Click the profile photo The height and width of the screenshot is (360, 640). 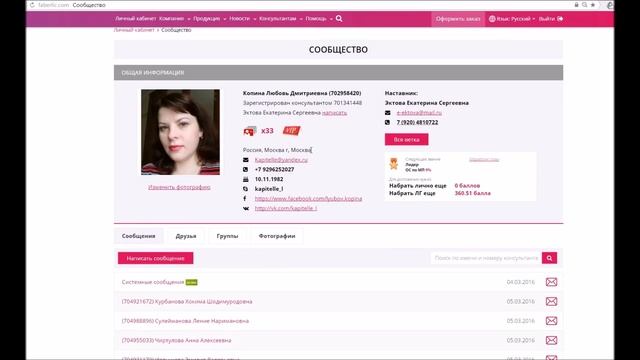click(180, 132)
